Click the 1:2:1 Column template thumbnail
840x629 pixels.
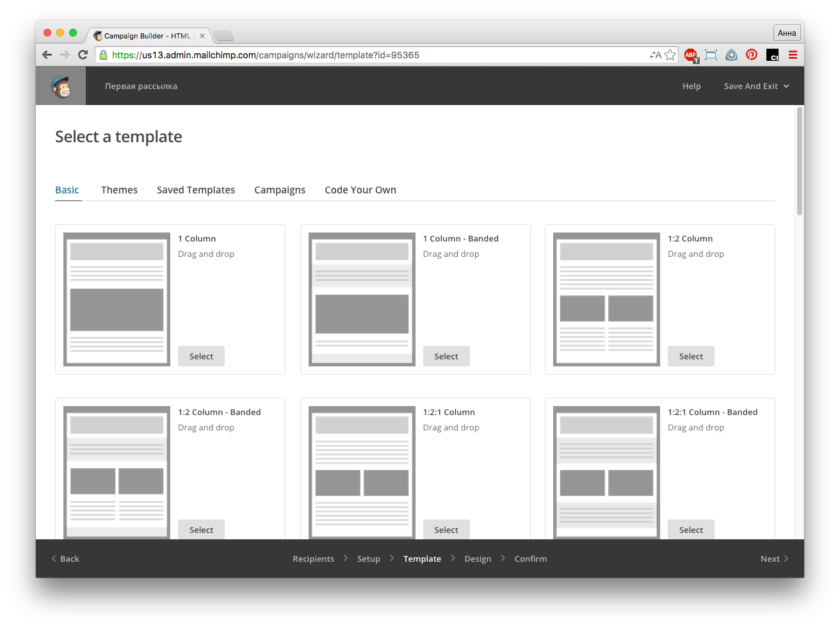[x=362, y=473]
